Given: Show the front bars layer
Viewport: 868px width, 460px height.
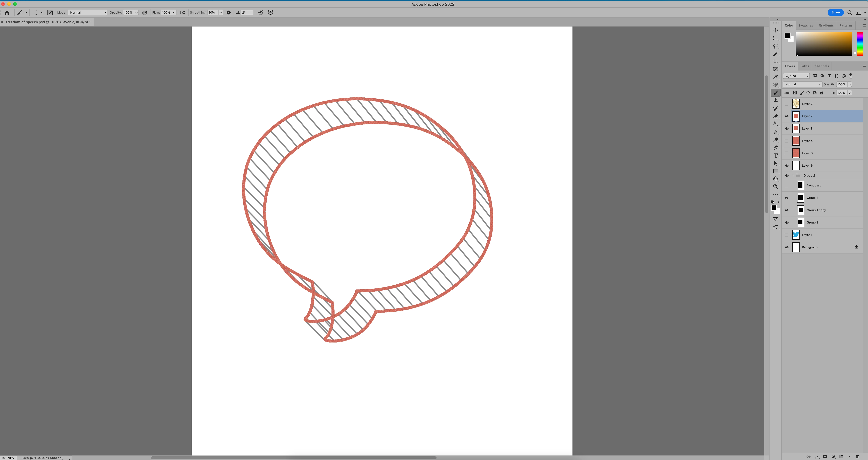Looking at the screenshot, I should click(x=787, y=186).
